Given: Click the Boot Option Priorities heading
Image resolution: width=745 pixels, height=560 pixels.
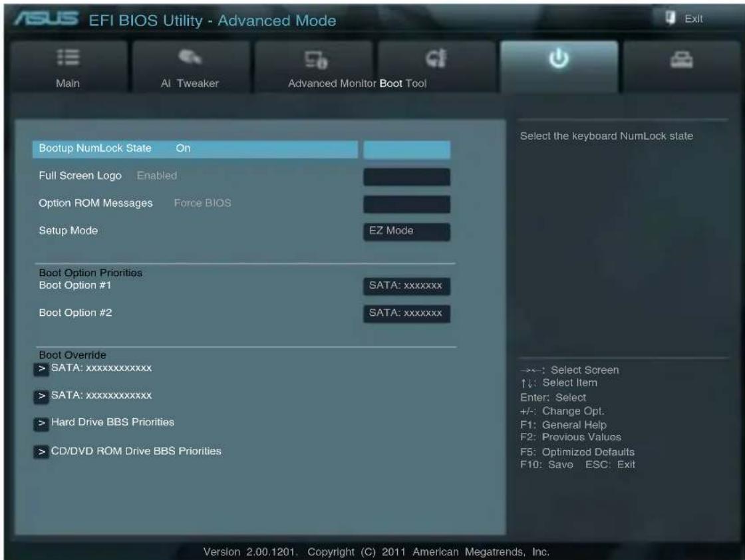Looking at the screenshot, I should pos(90,273).
